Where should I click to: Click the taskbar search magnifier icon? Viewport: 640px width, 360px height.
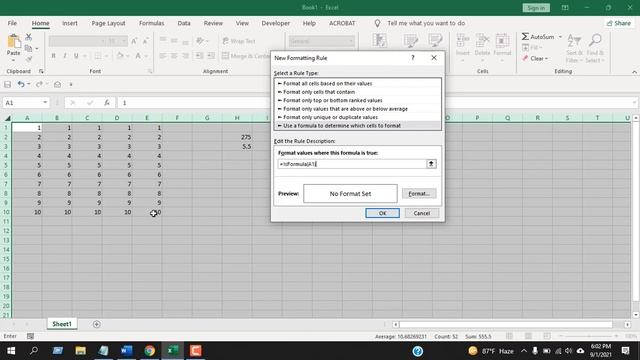tap(34, 351)
